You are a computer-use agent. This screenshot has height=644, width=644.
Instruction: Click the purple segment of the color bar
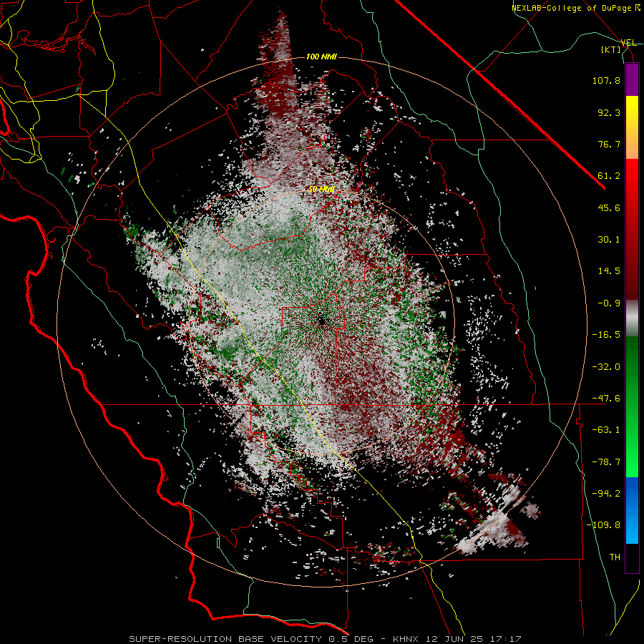point(632,79)
